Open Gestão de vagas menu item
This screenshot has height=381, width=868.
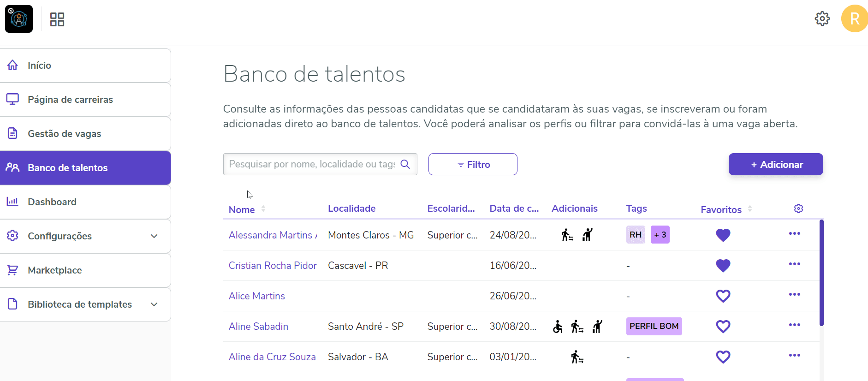click(85, 134)
